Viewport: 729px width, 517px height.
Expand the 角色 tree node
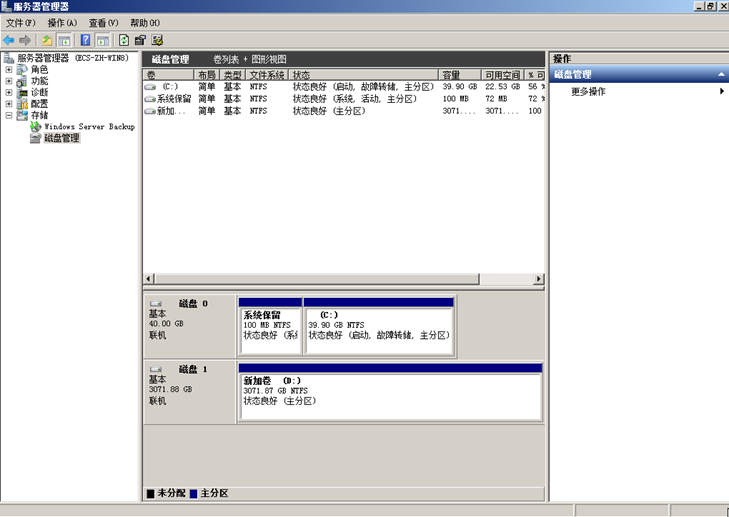(x=9, y=70)
